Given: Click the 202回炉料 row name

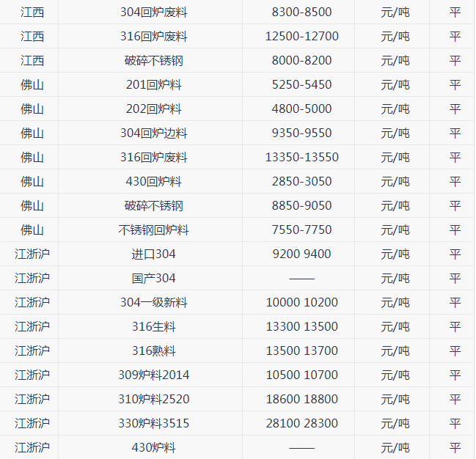Looking at the screenshot, I should click(153, 109).
